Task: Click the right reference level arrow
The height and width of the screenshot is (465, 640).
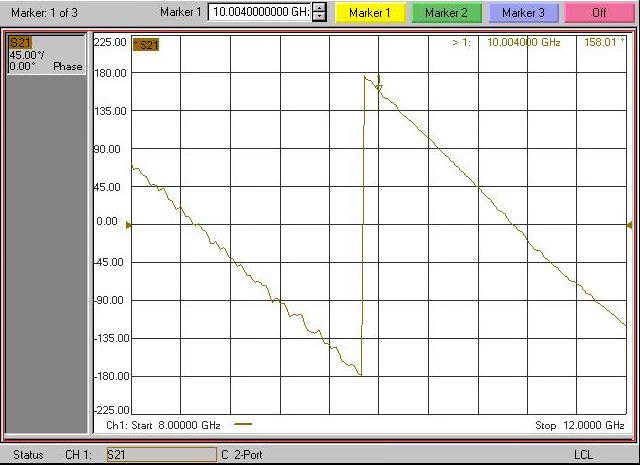Action: [x=629, y=225]
